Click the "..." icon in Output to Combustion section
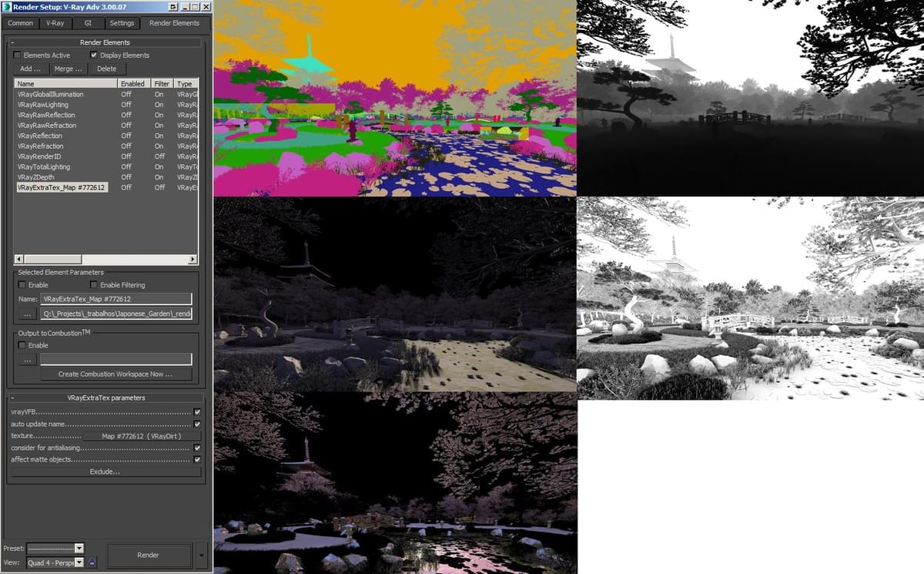924x574 pixels. click(x=28, y=359)
